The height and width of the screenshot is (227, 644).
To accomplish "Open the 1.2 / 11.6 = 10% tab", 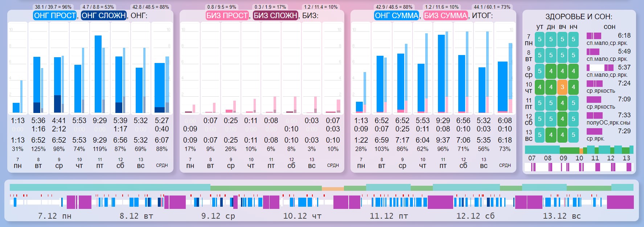I will coord(442,7).
